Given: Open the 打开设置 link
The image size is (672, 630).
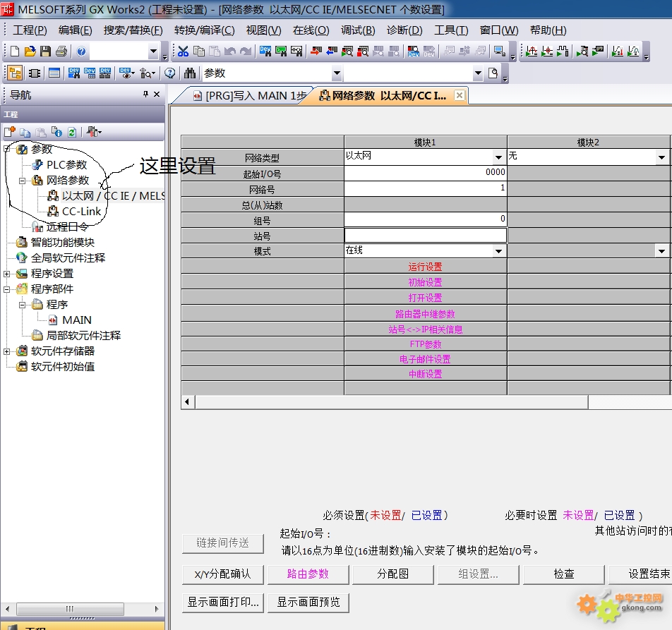Looking at the screenshot, I should [x=425, y=298].
